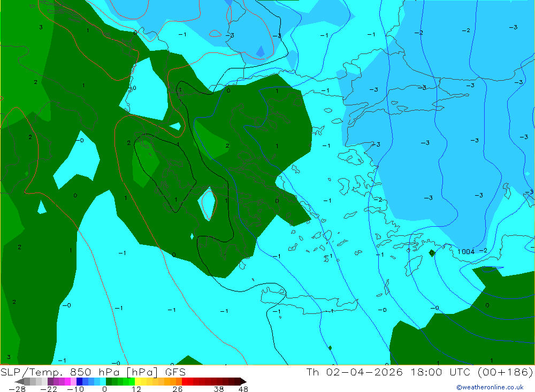Click the dark right arrow end of the color scale

click(243, 381)
